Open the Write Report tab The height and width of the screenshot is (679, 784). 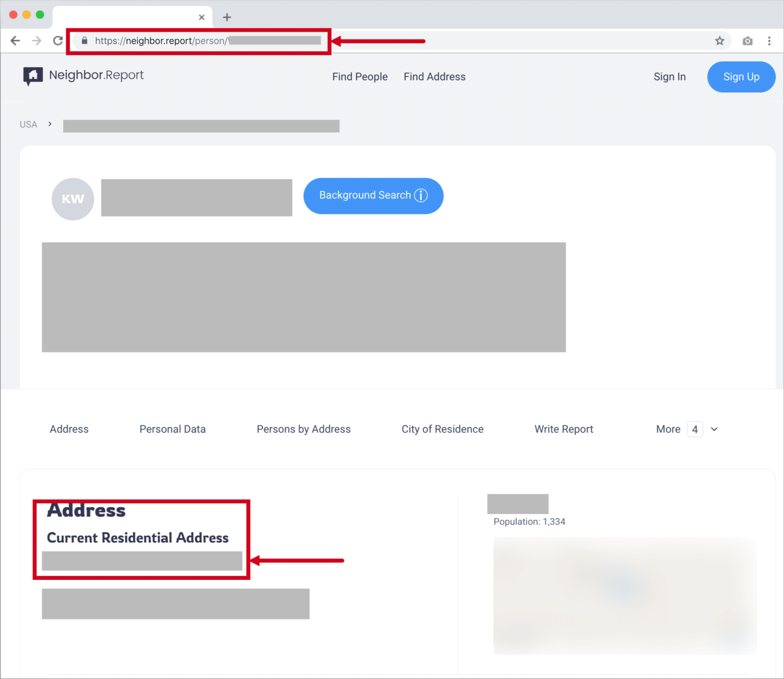tap(563, 429)
